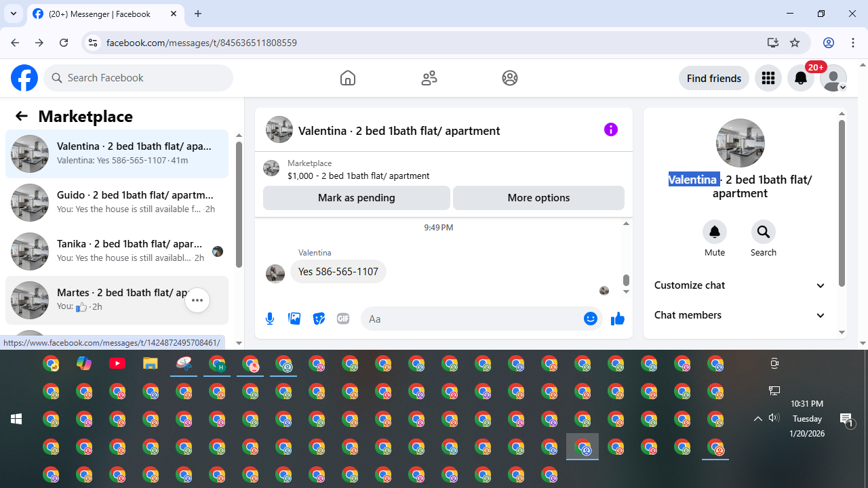Click the Find friends button

[714, 79]
